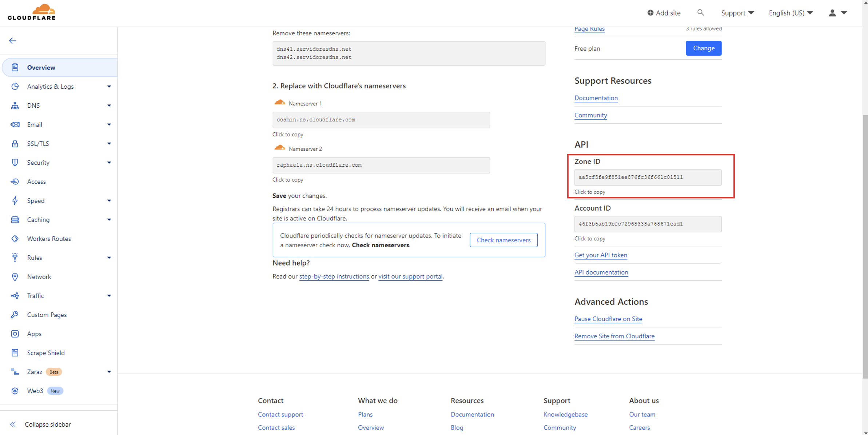The height and width of the screenshot is (435, 868).
Task: Click the search magnifier icon in header
Action: pyautogui.click(x=701, y=13)
